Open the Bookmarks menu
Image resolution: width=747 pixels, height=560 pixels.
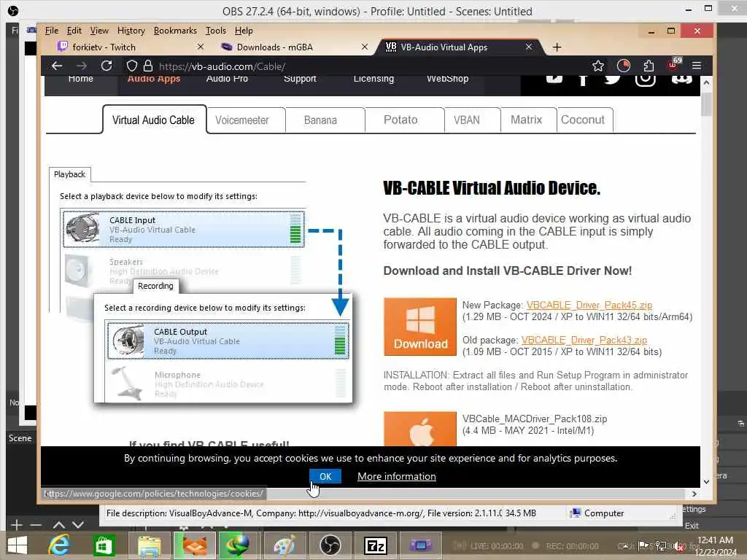175,31
